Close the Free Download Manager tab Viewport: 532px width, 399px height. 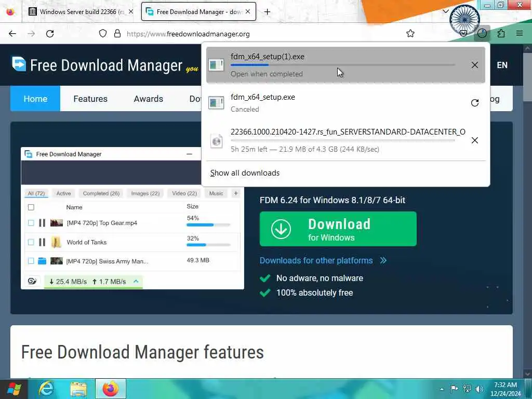248,11
